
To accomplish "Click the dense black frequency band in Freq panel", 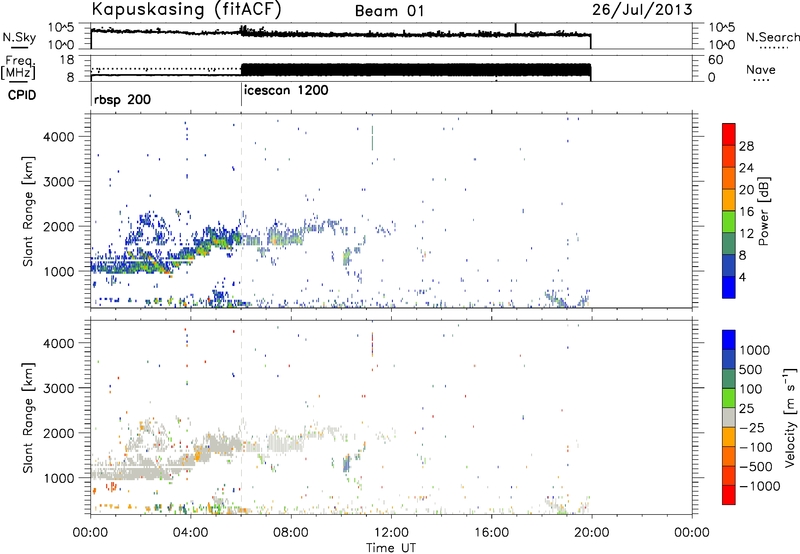I will (416, 71).
